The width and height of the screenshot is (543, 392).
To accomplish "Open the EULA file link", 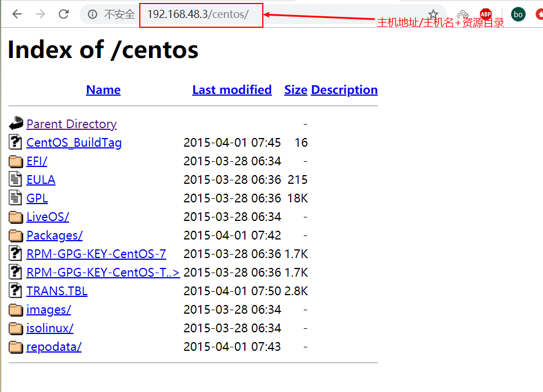I will 41,179.
